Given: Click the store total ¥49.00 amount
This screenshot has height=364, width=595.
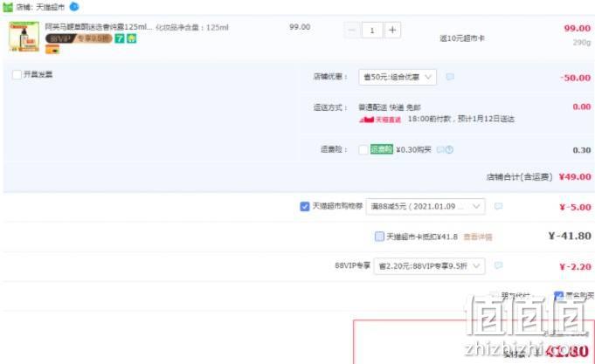Looking at the screenshot, I should [575, 177].
